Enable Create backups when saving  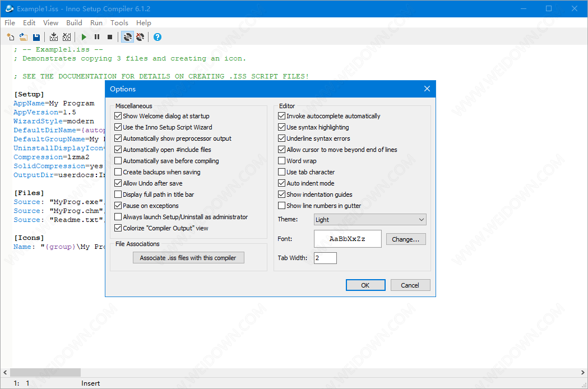coord(118,172)
